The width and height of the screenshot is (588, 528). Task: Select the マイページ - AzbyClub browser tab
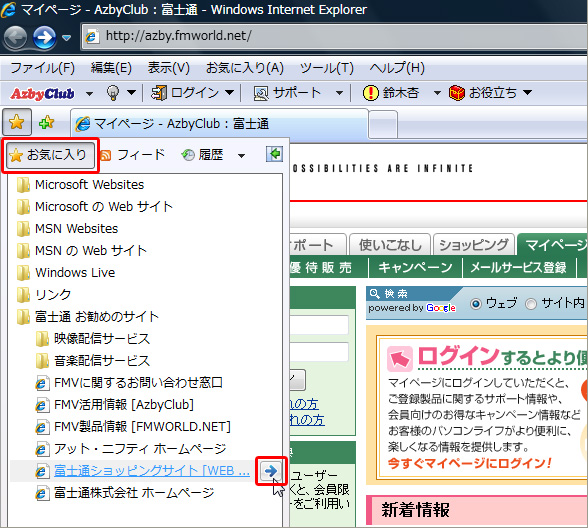coord(219,123)
